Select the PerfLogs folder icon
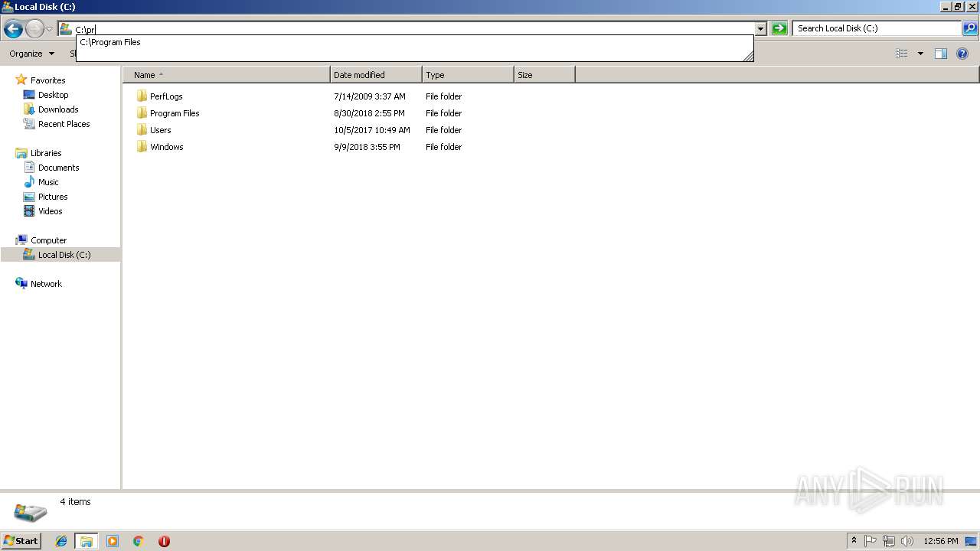 (x=142, y=96)
